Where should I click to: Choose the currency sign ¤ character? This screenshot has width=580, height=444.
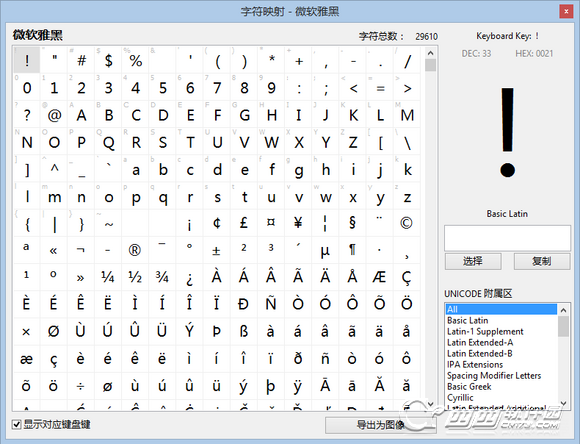click(271, 223)
